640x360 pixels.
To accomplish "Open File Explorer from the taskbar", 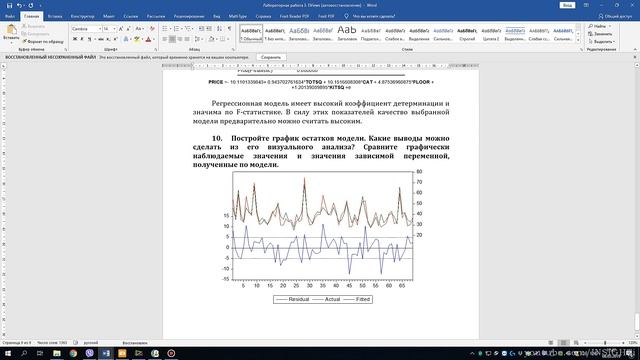I will 57,353.
